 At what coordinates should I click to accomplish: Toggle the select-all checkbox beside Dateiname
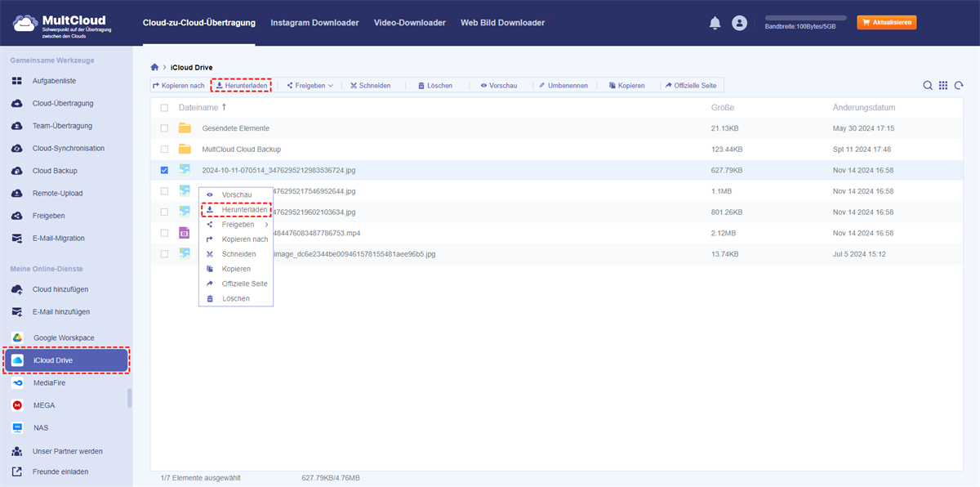tap(165, 108)
